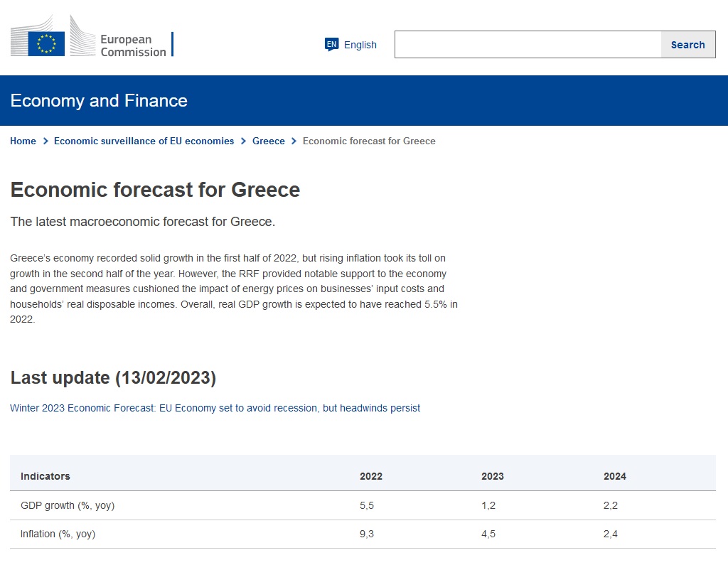Go to the Home breadcrumb link
728x565 pixels.
[23, 141]
